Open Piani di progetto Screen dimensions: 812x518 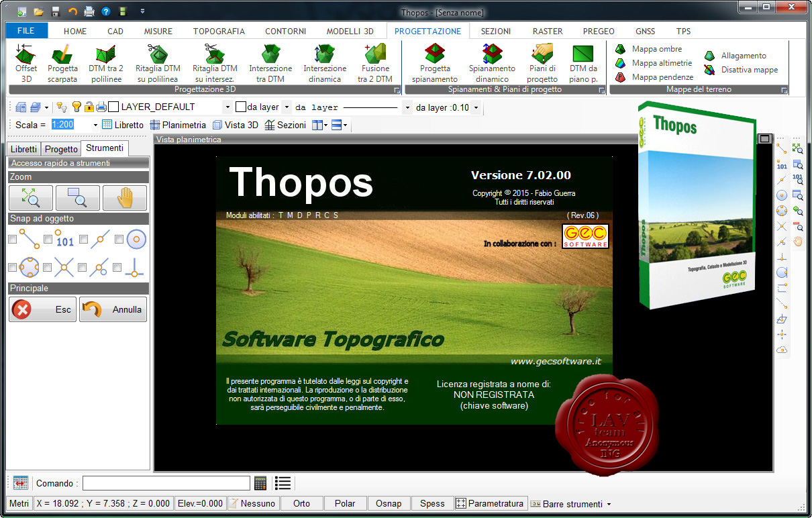(542, 63)
